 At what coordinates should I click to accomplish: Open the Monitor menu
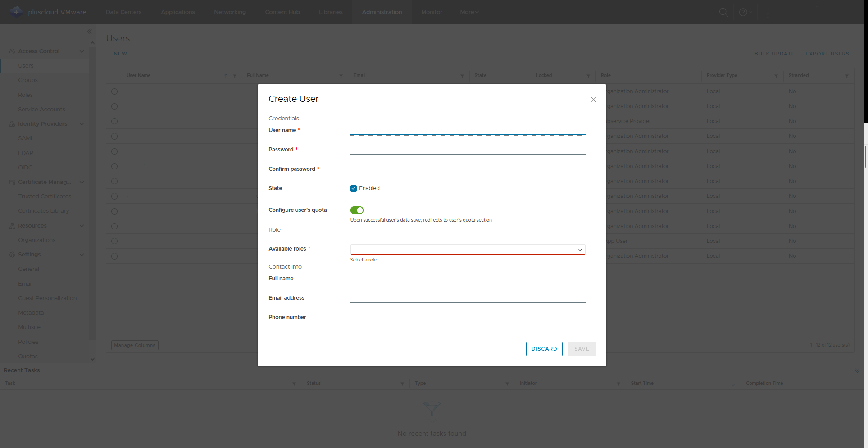pos(432,12)
